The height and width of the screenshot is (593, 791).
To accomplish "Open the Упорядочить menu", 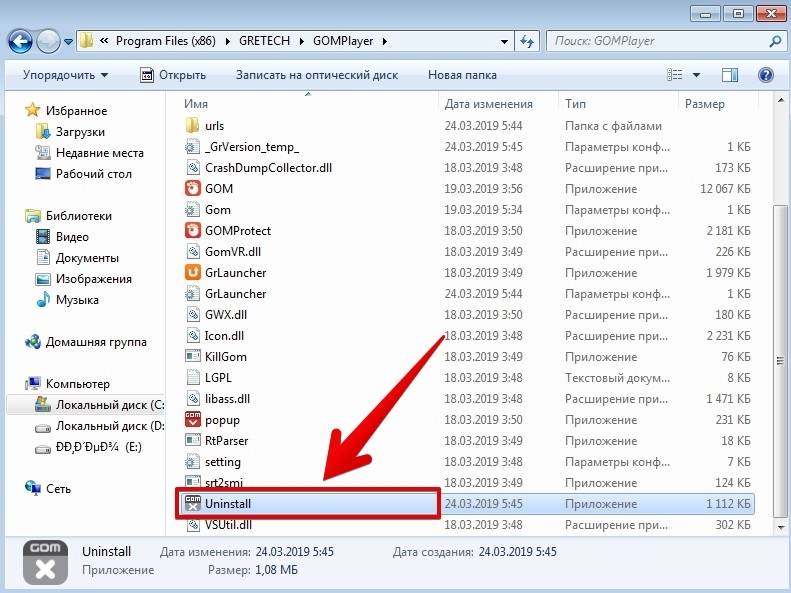I will [66, 75].
